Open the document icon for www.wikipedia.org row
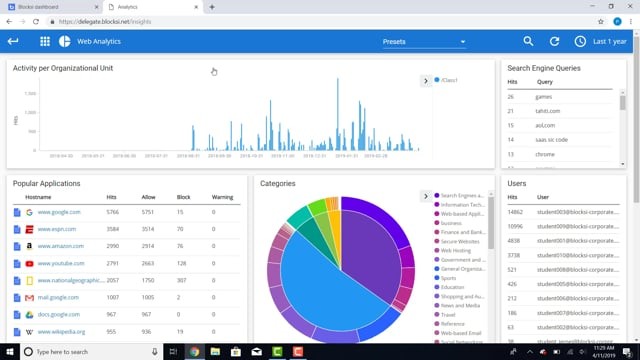 [17, 332]
